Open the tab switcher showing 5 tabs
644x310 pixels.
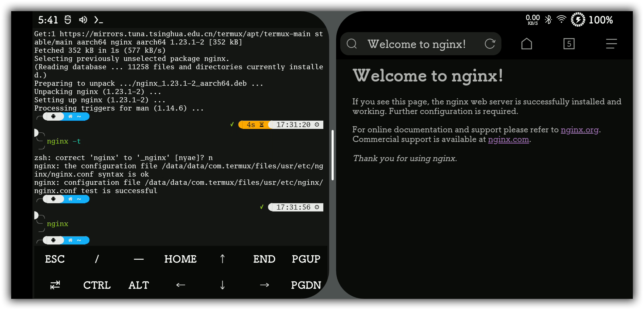[569, 44]
